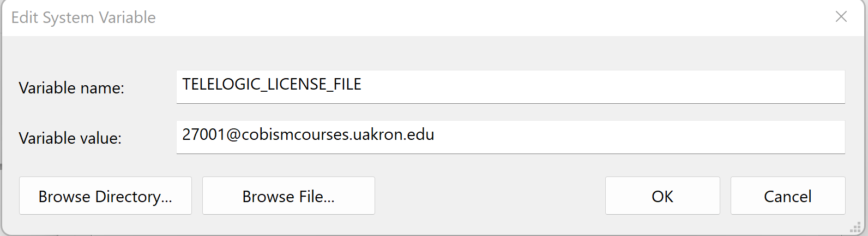The image size is (868, 236).
Task: Place cursor after ".edu" in the value field
Action: [435, 135]
